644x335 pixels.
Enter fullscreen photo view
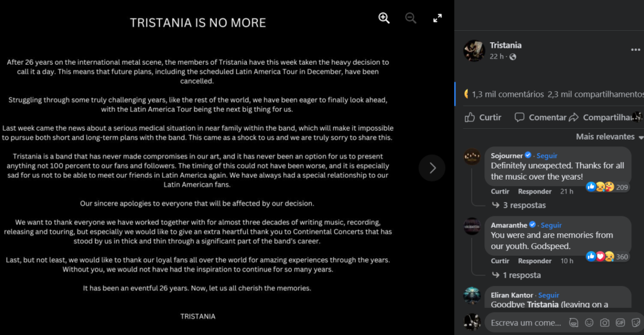(x=438, y=18)
